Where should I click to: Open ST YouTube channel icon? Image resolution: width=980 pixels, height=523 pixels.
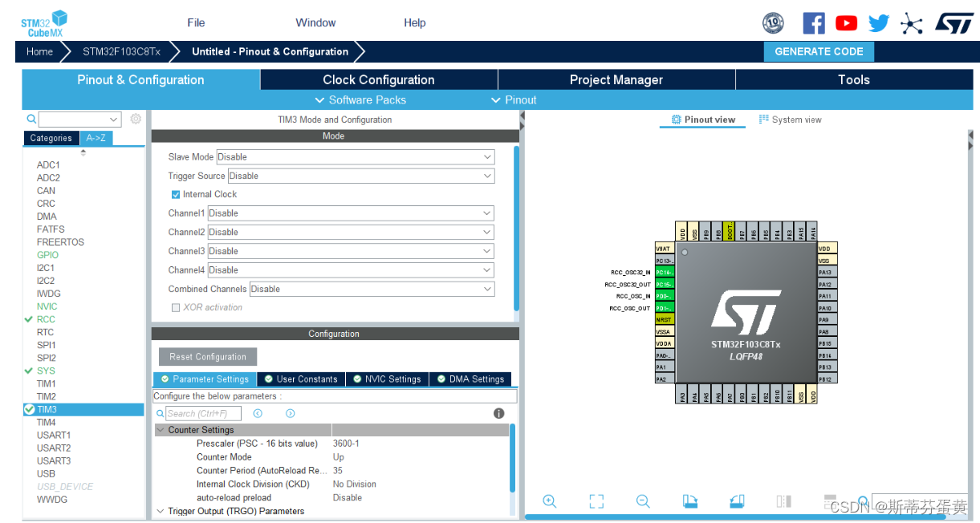coord(846,23)
